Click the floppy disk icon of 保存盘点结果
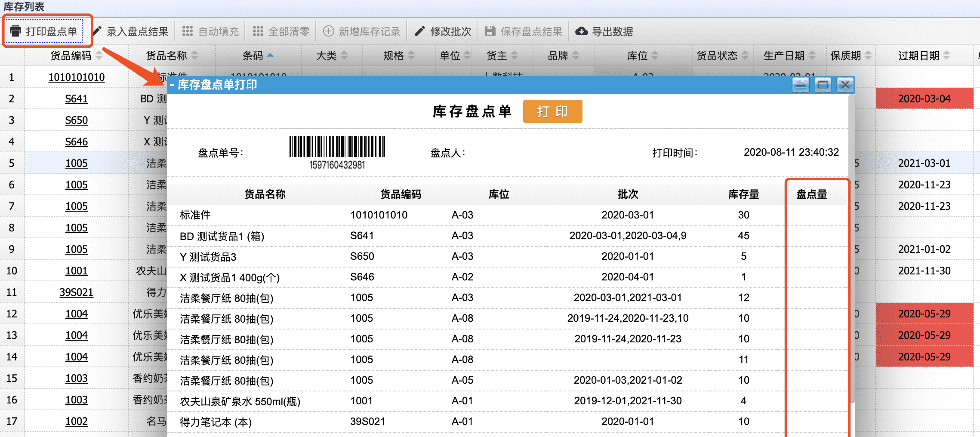Screen dimensions: 980x437 tap(490, 31)
